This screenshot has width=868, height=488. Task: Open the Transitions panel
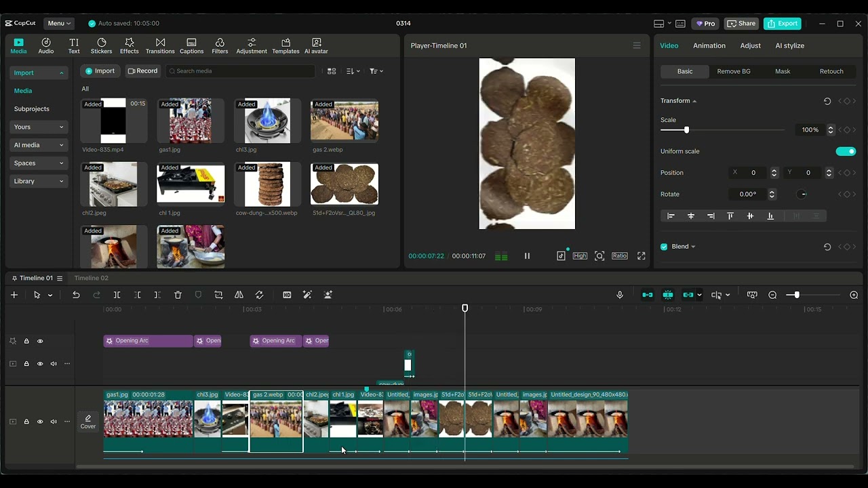[160, 46]
